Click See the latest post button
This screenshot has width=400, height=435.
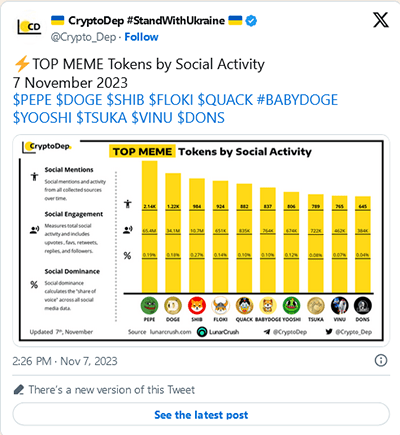pyautogui.click(x=201, y=414)
